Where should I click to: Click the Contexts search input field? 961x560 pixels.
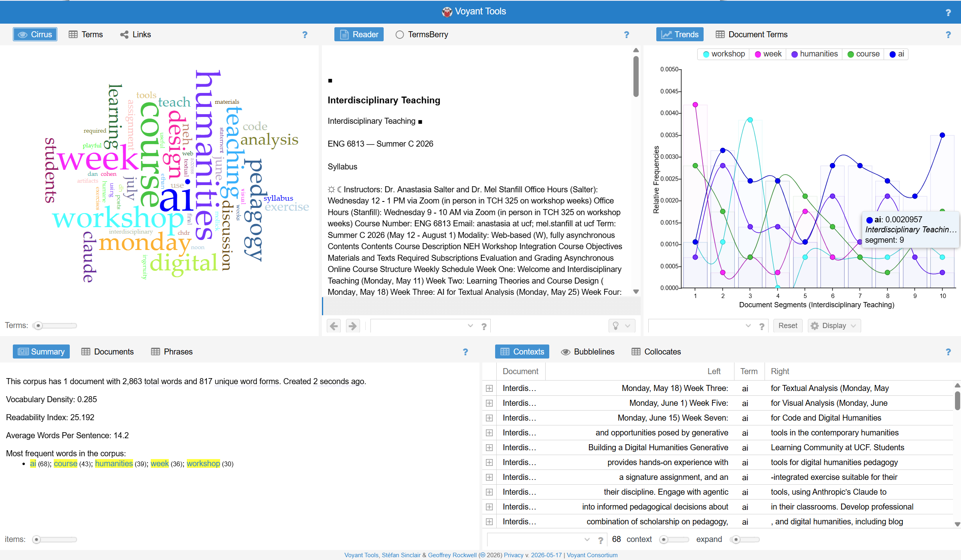click(534, 540)
